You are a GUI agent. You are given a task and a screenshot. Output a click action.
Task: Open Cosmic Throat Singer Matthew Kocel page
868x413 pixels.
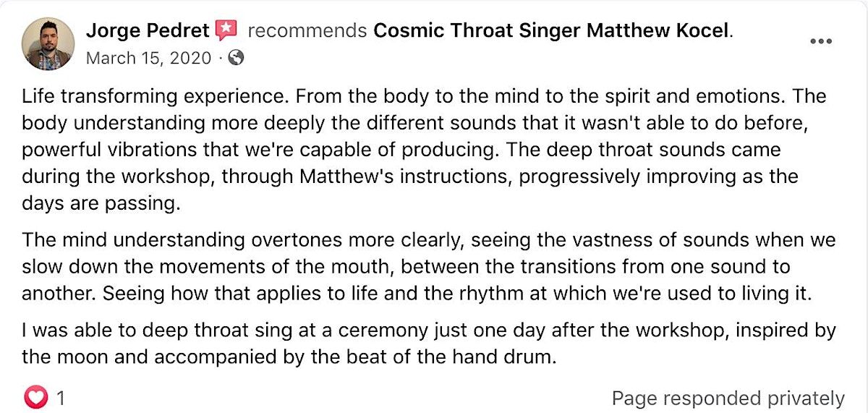pyautogui.click(x=553, y=31)
